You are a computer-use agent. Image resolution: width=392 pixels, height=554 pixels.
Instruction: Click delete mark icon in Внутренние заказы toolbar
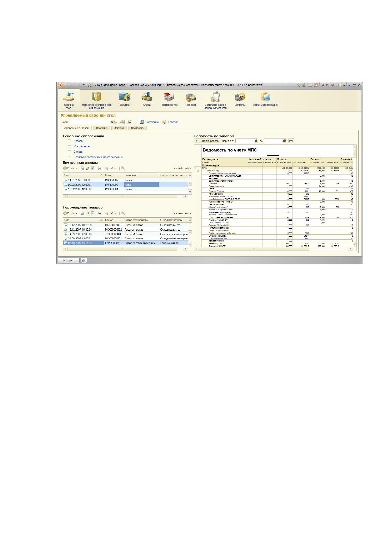(x=93, y=168)
